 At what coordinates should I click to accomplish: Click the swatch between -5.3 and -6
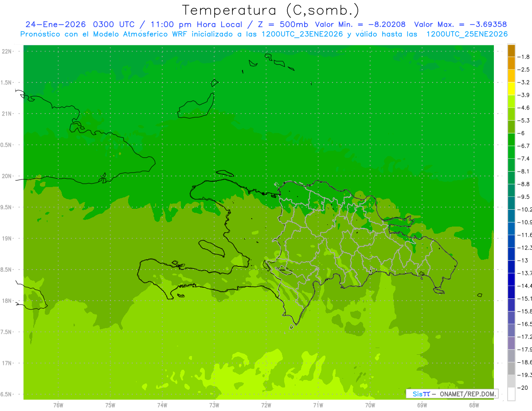[x=511, y=127]
